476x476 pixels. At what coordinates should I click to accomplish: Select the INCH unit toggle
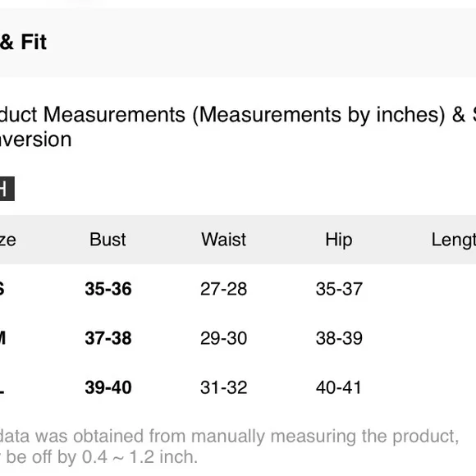pos(6,189)
